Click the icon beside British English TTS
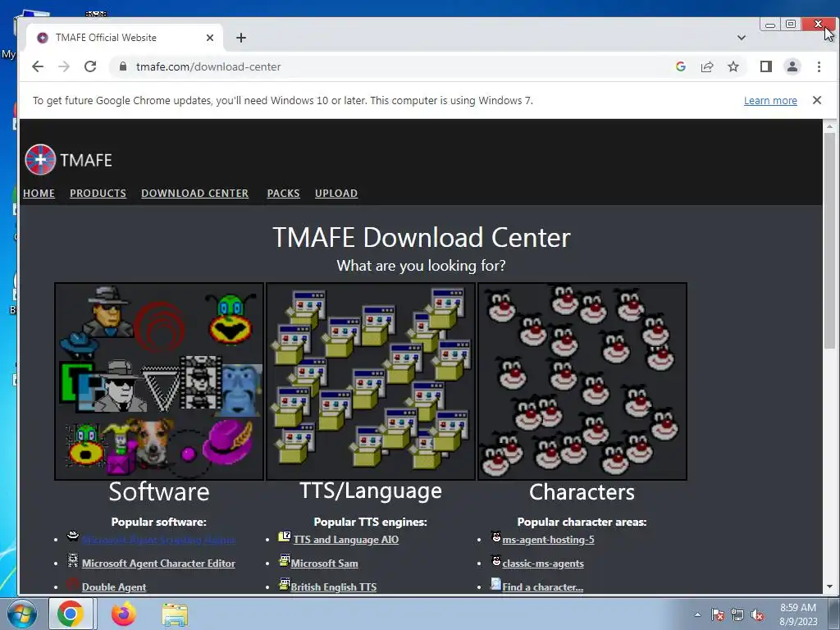 (x=285, y=584)
